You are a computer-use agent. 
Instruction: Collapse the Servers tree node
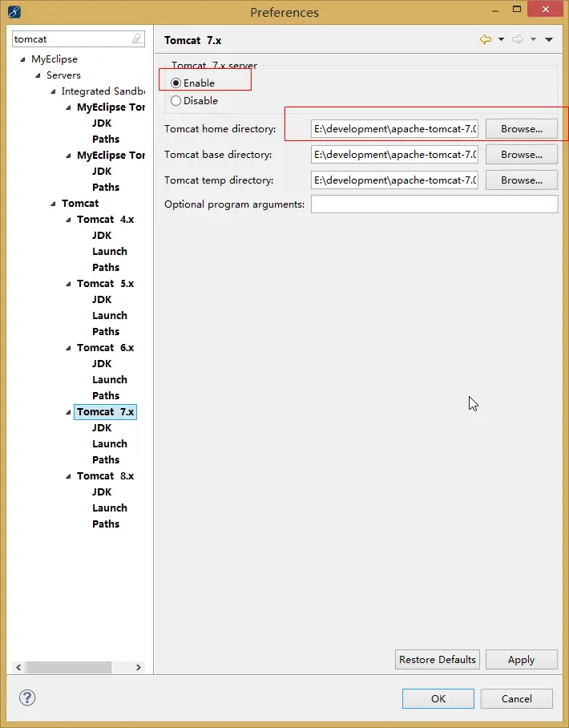[x=38, y=75]
